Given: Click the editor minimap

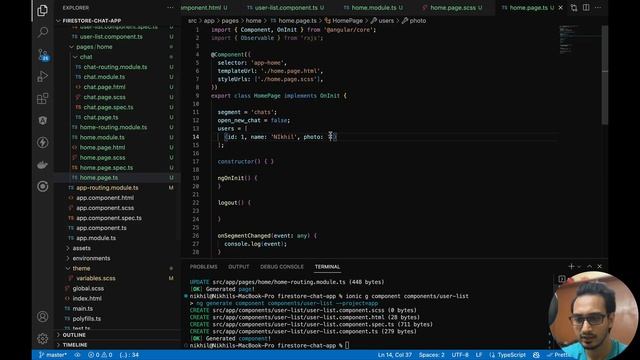Looking at the screenshot, I should (579, 39).
